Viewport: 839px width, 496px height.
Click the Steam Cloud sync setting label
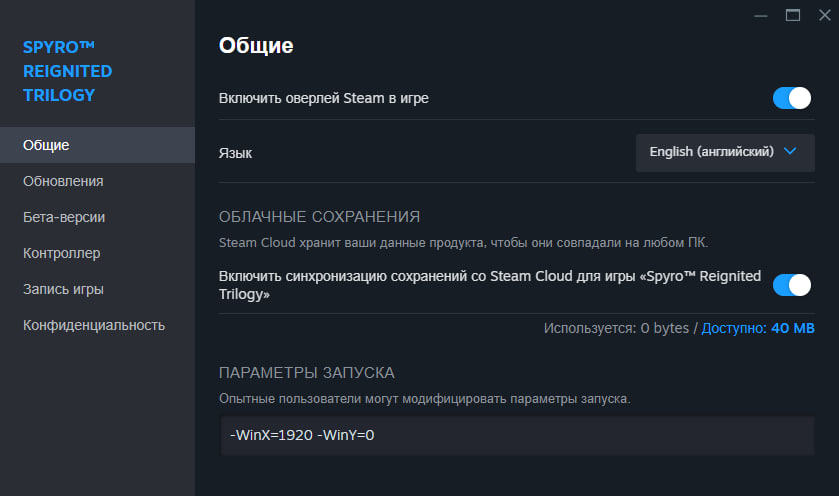tap(490, 285)
